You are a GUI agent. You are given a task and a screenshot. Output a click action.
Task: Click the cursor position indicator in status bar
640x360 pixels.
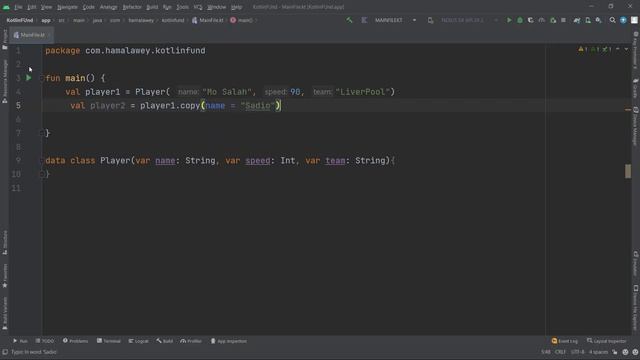coord(546,352)
